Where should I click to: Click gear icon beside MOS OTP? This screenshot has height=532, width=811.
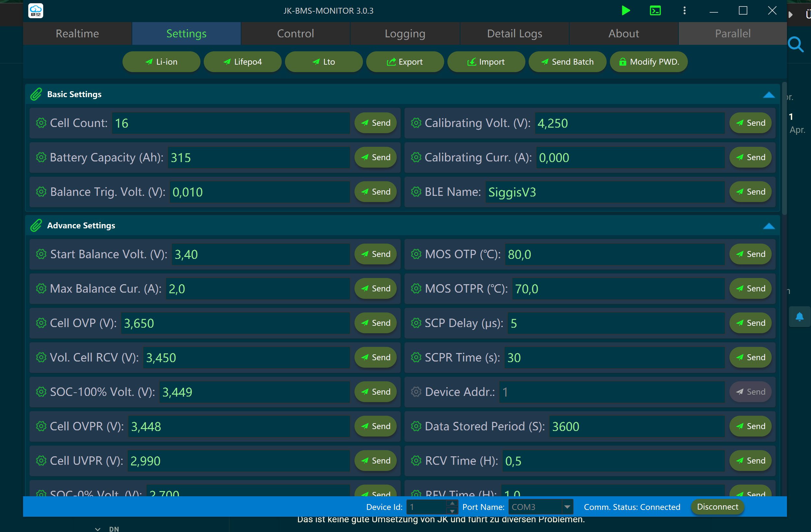(x=416, y=254)
